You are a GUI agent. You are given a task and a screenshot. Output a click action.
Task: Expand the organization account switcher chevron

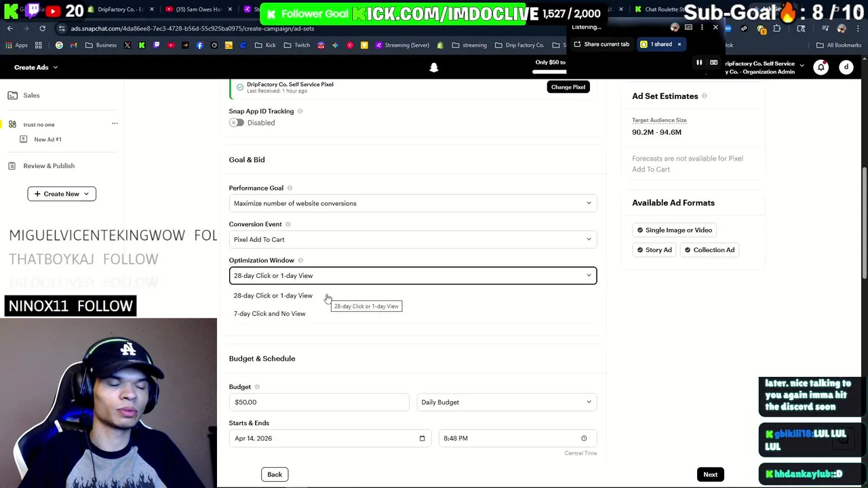802,66
